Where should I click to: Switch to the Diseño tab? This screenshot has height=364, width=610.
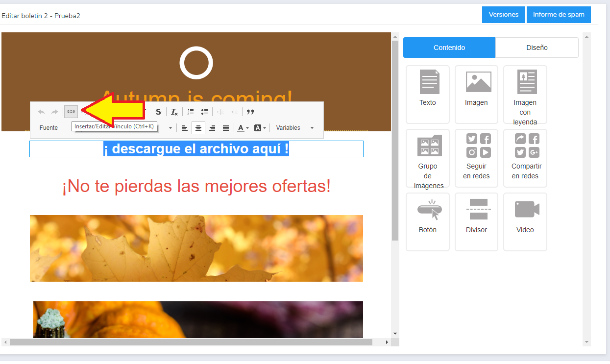[537, 48]
